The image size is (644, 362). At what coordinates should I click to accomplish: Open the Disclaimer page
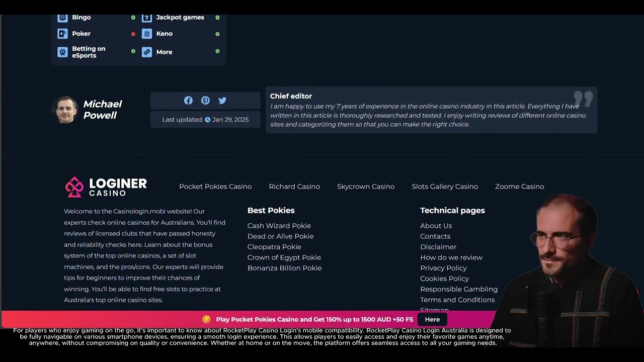click(438, 247)
